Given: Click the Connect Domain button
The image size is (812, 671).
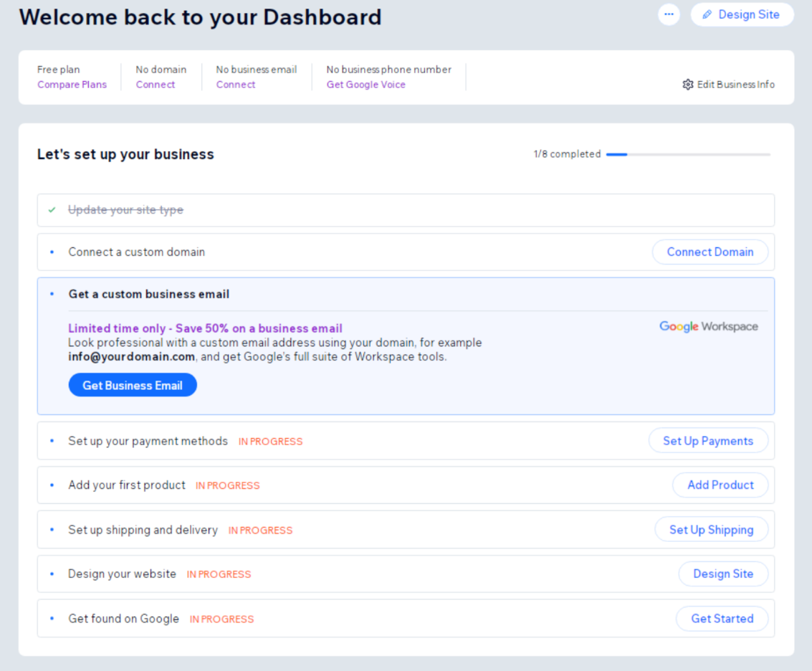Looking at the screenshot, I should 710,252.
